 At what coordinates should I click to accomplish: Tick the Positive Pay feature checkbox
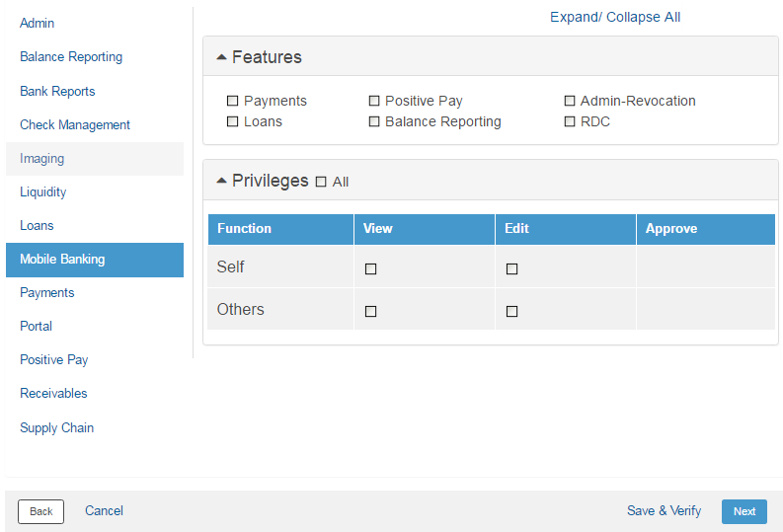(374, 101)
